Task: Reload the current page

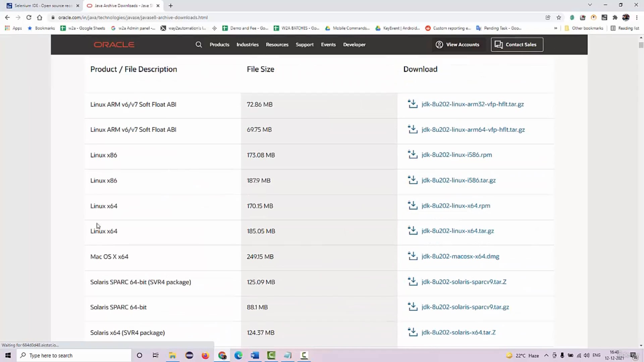Action: [29, 17]
